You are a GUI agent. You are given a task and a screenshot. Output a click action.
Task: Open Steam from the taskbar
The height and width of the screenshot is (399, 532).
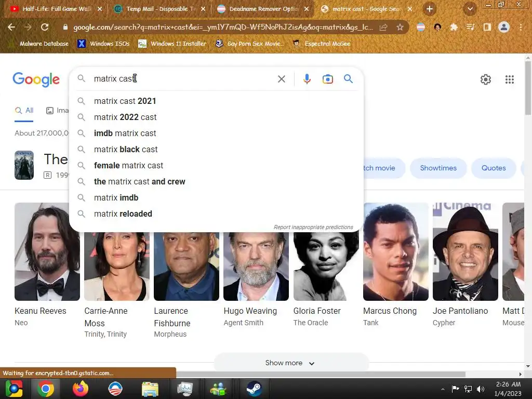pos(254,389)
